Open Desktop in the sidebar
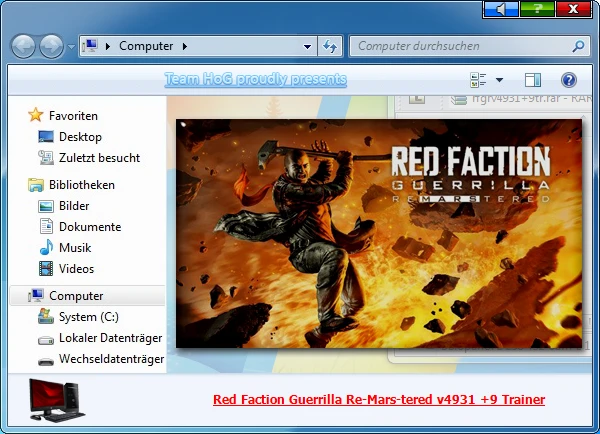 point(80,137)
